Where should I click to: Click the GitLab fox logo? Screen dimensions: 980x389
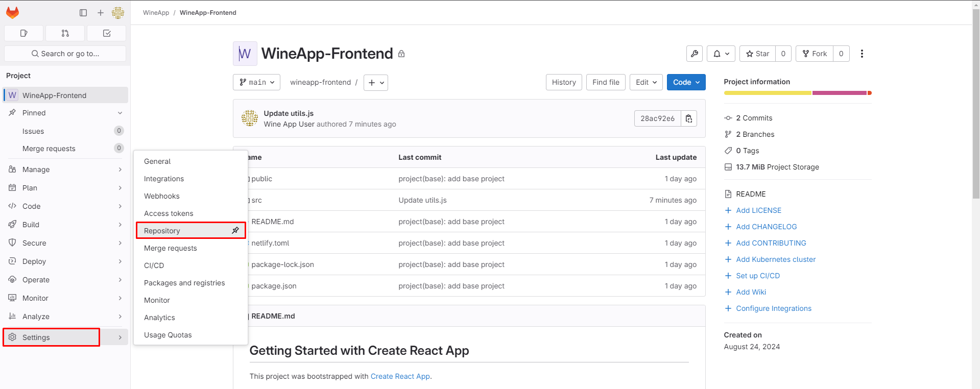pyautogui.click(x=12, y=13)
